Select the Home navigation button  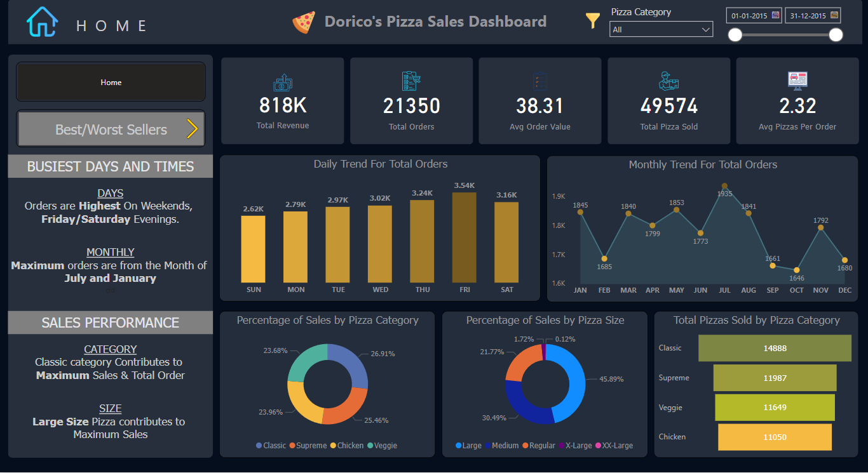coord(111,82)
